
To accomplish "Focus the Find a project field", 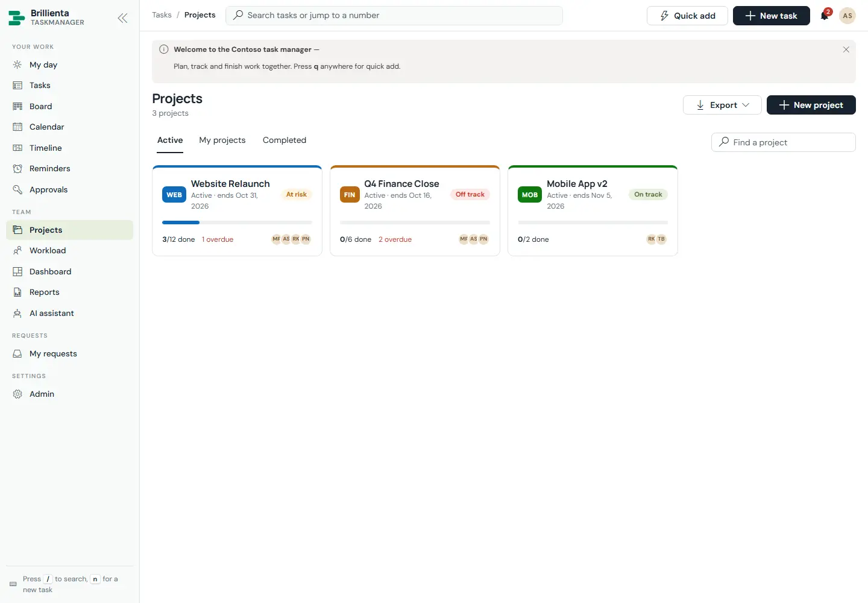I will coord(784,142).
